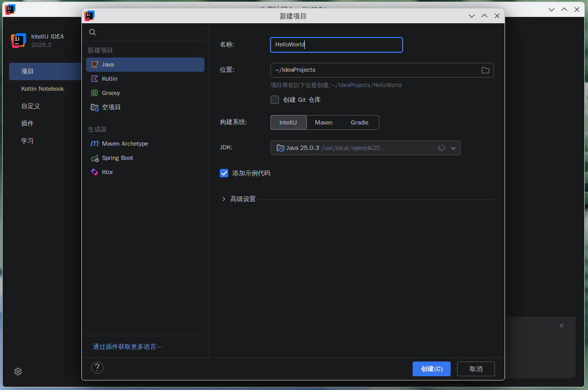Click the Spring Boot leaf icon
Viewport: 588px width, 390px height.
pos(95,158)
